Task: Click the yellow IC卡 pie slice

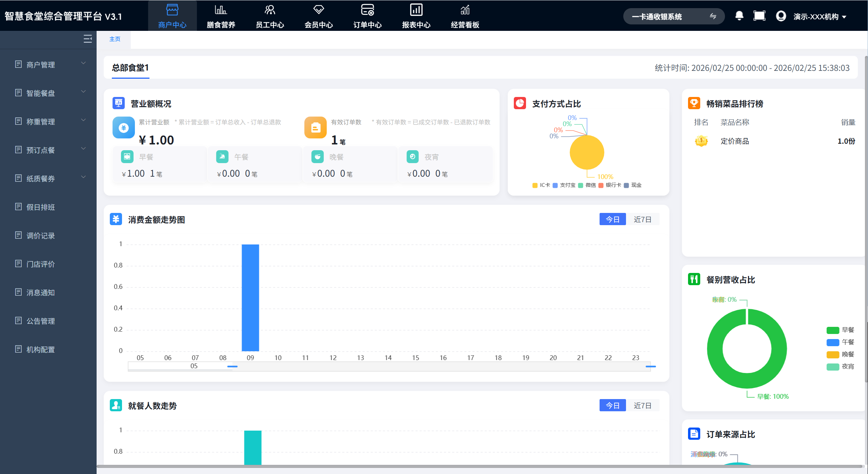Action: coord(587,152)
